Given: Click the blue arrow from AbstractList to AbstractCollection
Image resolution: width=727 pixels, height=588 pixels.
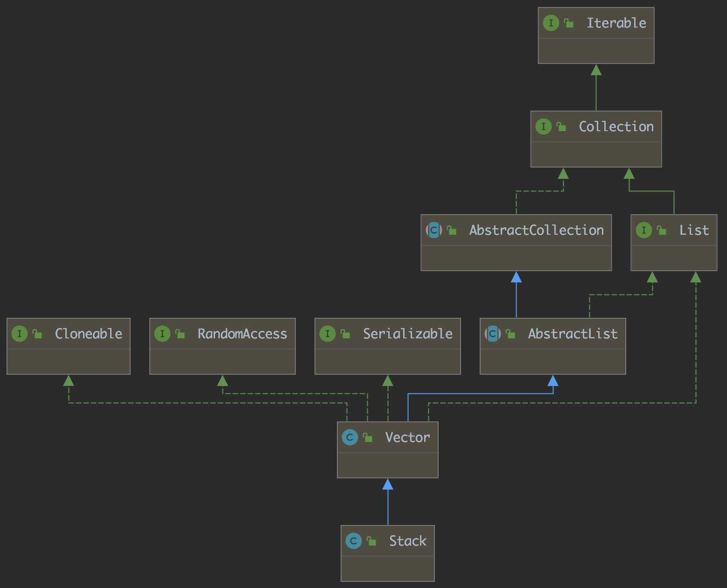Looking at the screenshot, I should click(516, 294).
